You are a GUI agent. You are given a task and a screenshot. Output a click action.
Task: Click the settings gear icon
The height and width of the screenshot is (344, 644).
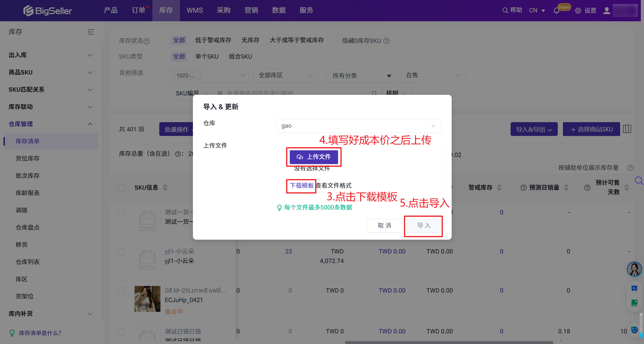(x=578, y=11)
